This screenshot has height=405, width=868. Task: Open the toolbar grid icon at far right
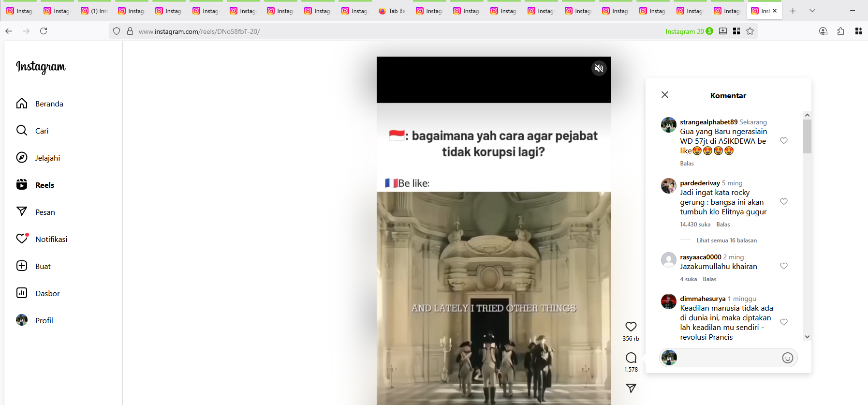[x=859, y=31]
